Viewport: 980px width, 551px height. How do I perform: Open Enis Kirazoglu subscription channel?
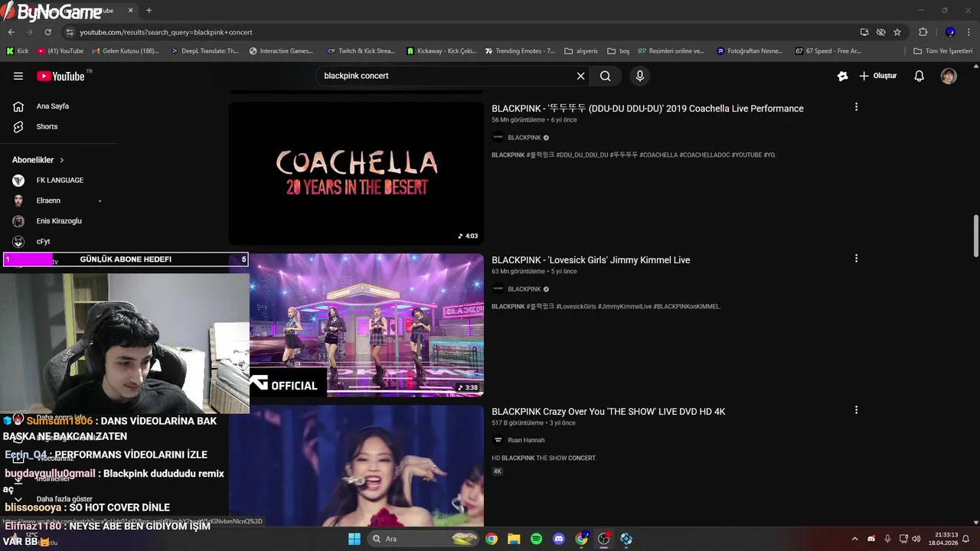point(58,220)
